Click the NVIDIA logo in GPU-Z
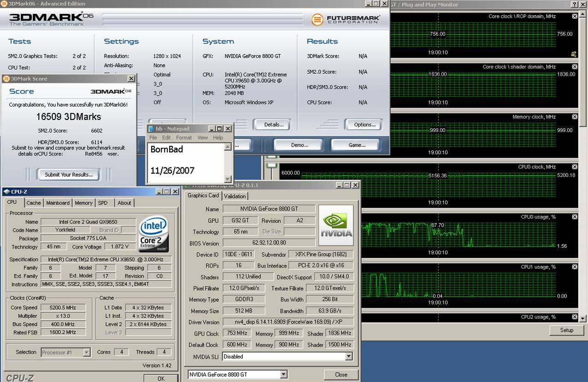Screen dimensions: 588x382 pos(336,226)
